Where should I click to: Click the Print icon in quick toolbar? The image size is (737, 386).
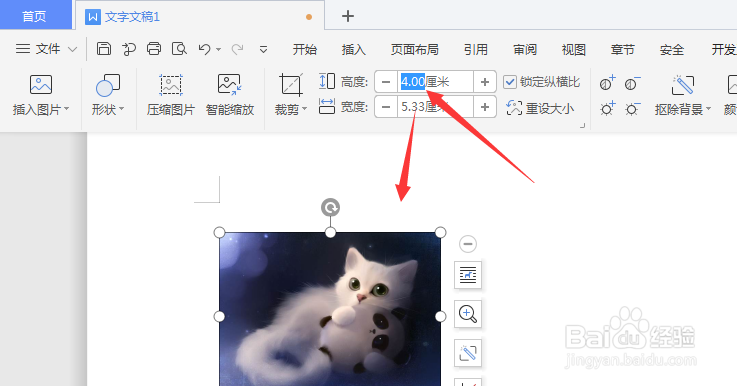154,48
